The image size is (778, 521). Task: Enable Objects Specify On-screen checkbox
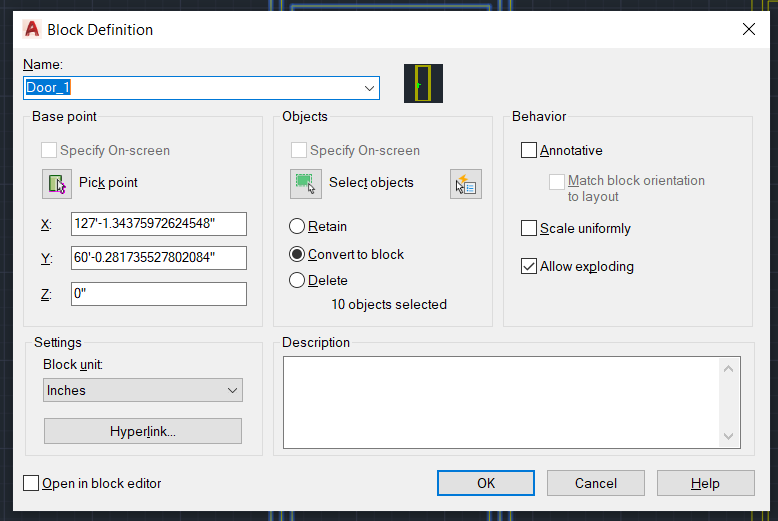(x=299, y=150)
